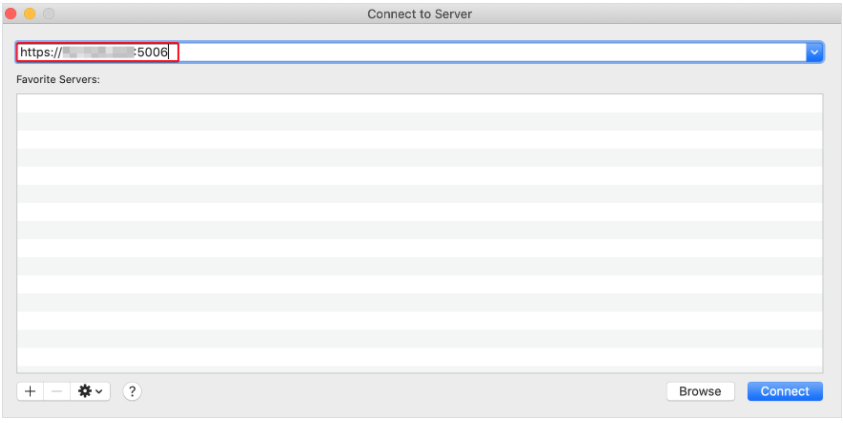Screen dimensions: 843x423
Task: Select the bottom row of Favorite Servers list
Action: 419,357
